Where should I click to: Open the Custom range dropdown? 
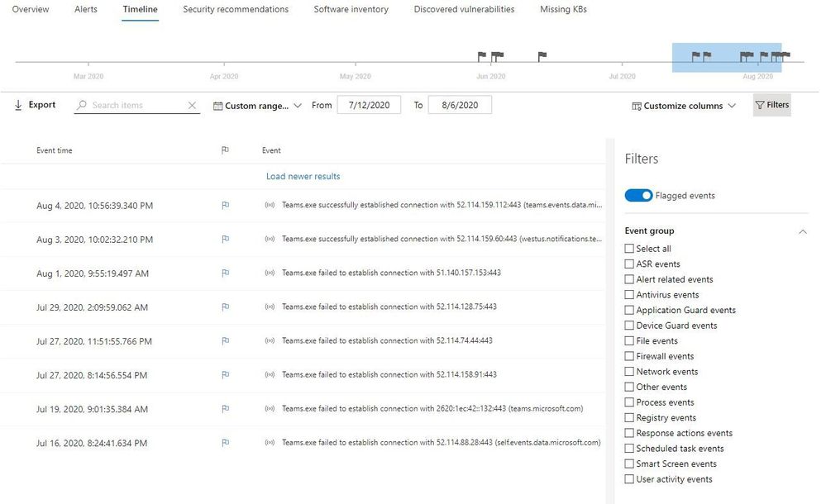(x=257, y=106)
